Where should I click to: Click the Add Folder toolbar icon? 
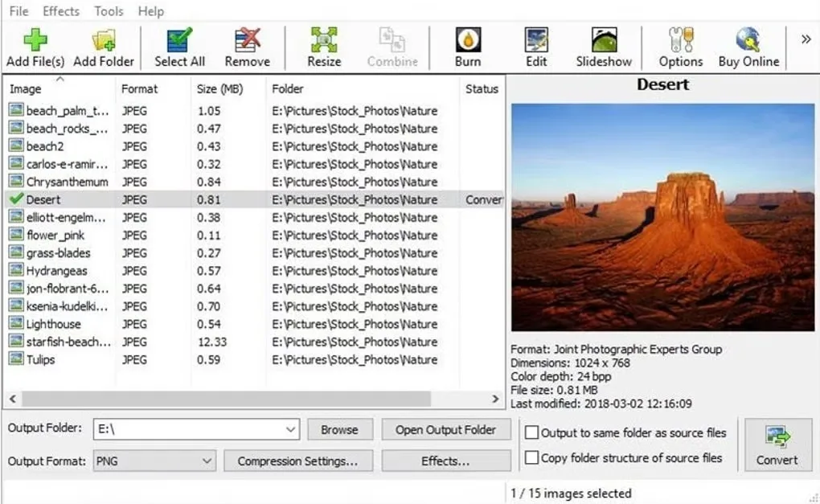(x=104, y=41)
